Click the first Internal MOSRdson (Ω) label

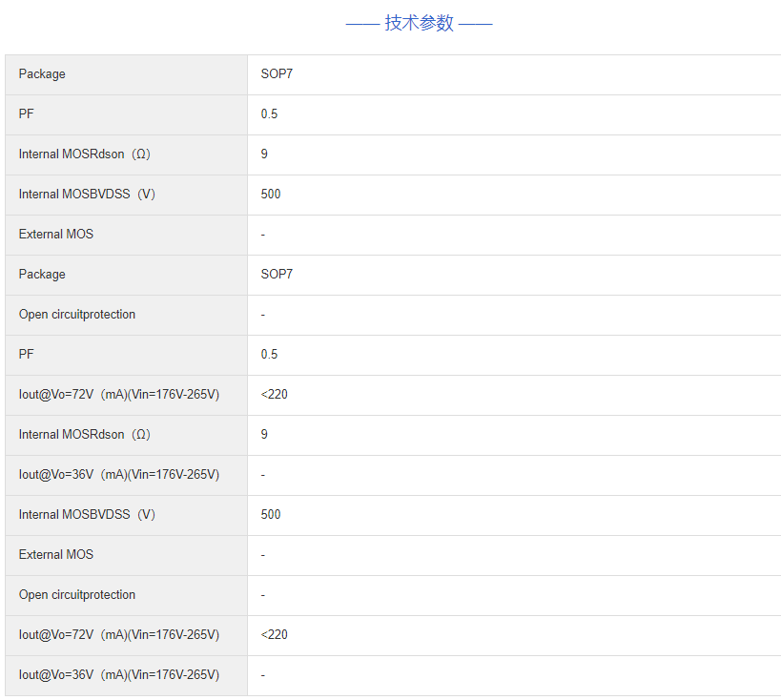(x=85, y=154)
